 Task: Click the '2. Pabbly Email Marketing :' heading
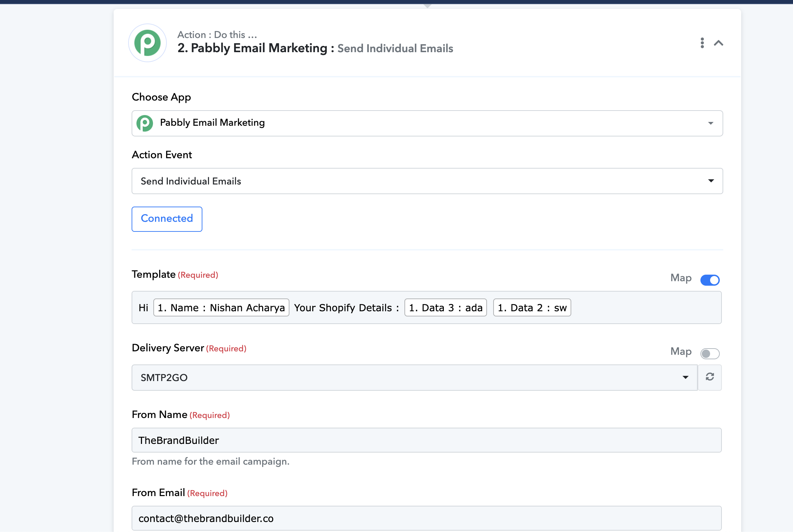pos(256,48)
